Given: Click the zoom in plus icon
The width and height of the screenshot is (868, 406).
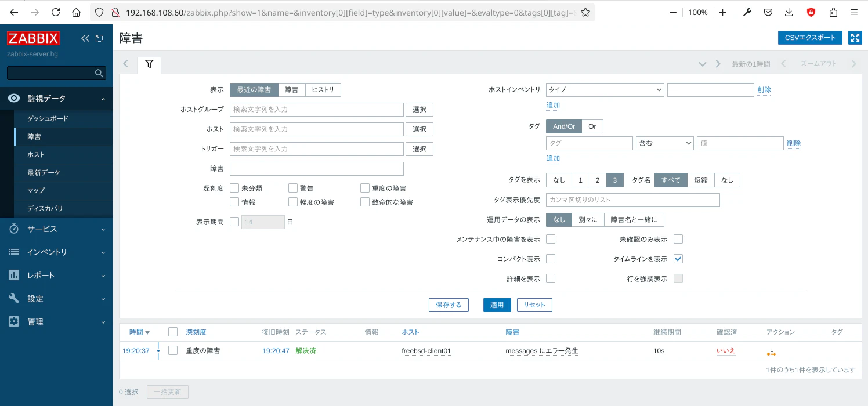Looking at the screenshot, I should pyautogui.click(x=723, y=12).
